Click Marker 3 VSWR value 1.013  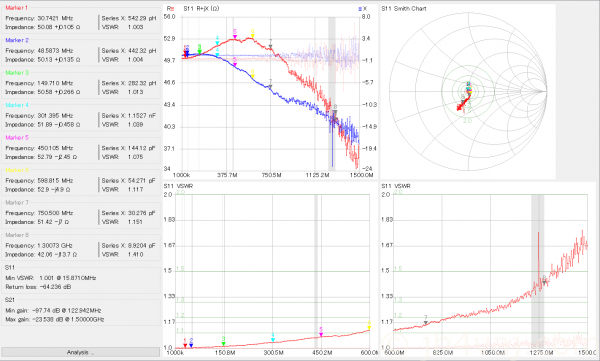pos(135,92)
